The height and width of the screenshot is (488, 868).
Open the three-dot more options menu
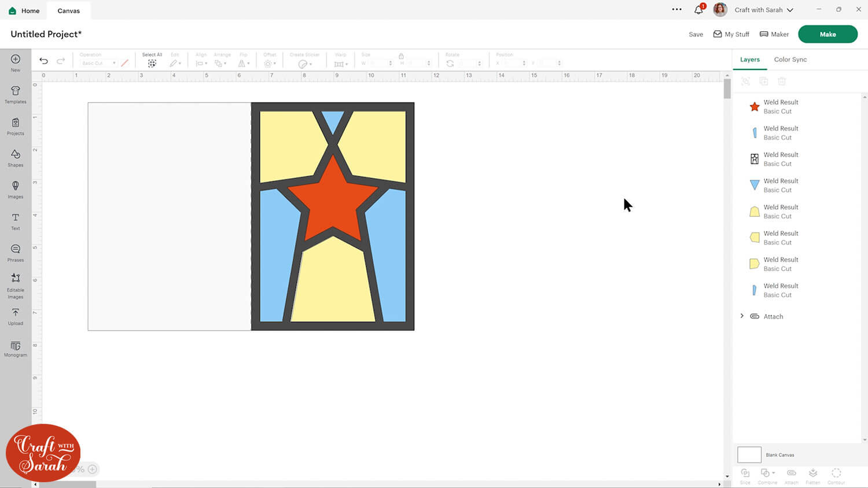(676, 10)
